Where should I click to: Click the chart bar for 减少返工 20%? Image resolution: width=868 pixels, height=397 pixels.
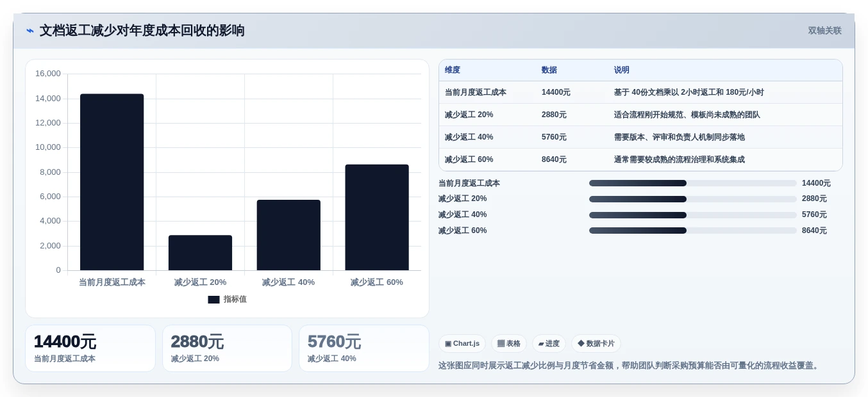(201, 253)
